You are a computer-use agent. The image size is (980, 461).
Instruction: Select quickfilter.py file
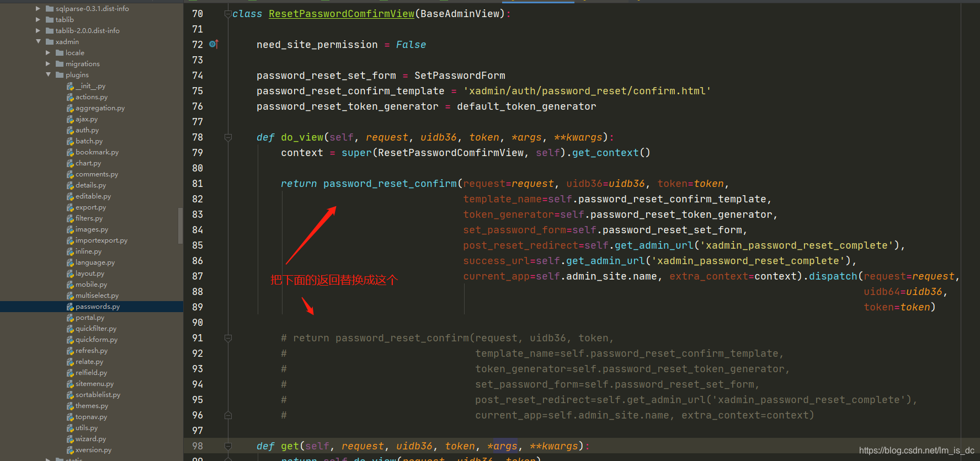coord(96,329)
